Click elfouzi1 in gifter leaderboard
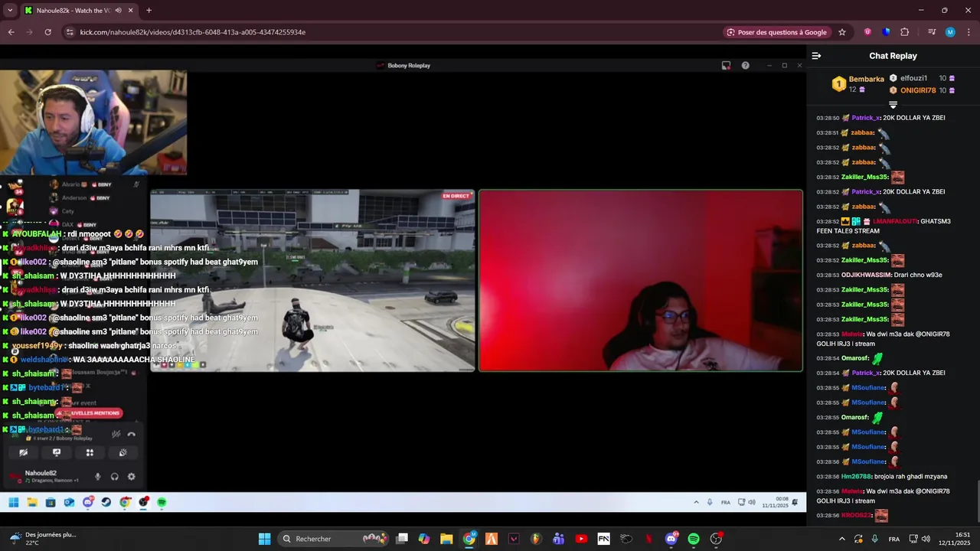The image size is (980, 551). pyautogui.click(x=913, y=78)
